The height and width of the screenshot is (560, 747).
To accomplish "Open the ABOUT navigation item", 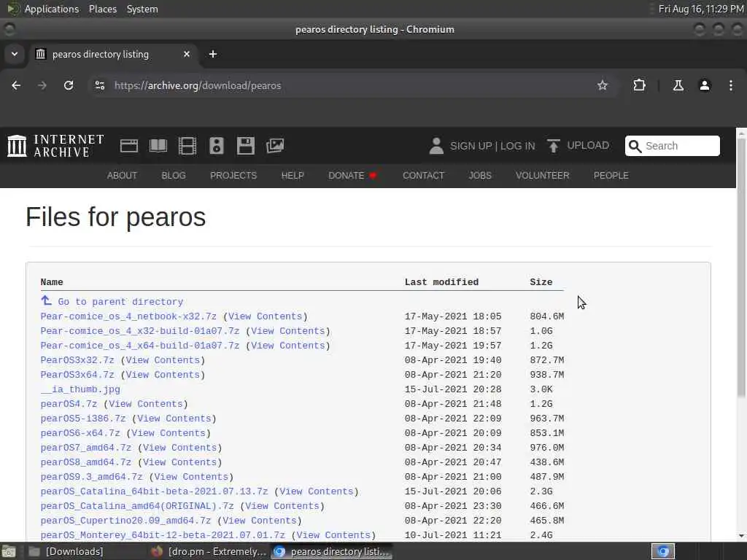I will 122,175.
